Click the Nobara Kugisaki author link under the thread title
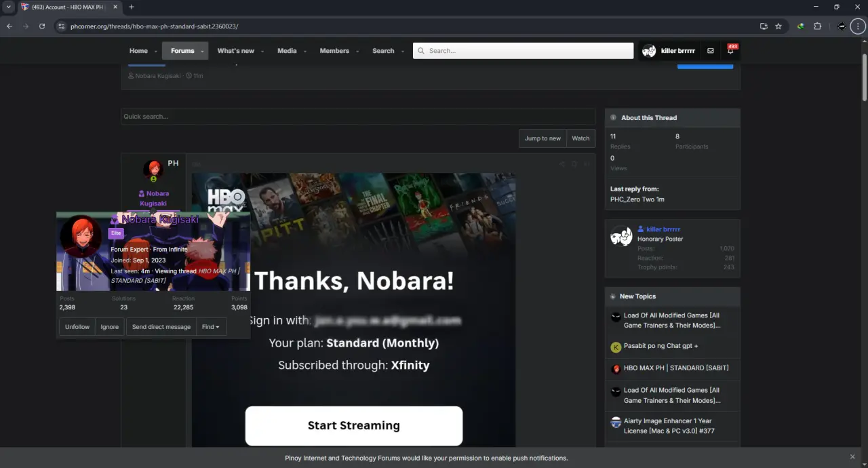Screen dimensions: 868x468 pos(157,76)
